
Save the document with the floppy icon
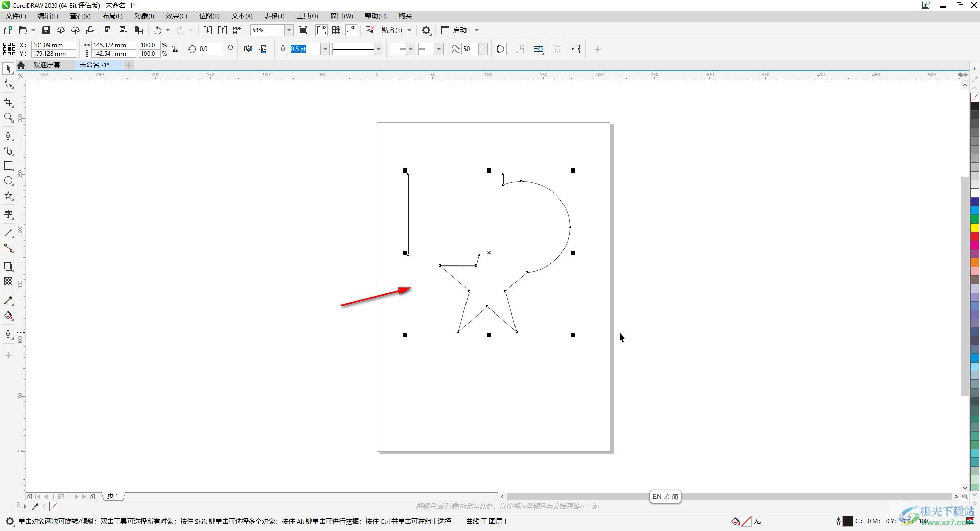(45, 30)
